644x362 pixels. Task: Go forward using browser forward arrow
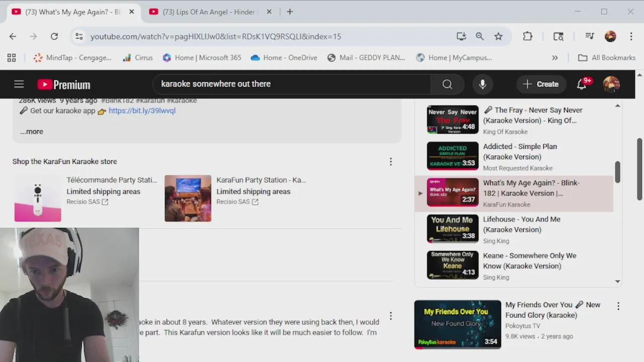tap(33, 36)
